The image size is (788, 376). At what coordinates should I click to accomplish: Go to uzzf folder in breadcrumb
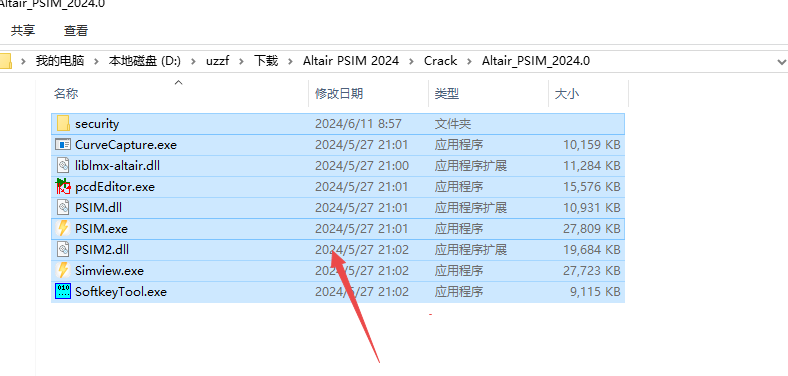coord(217,61)
